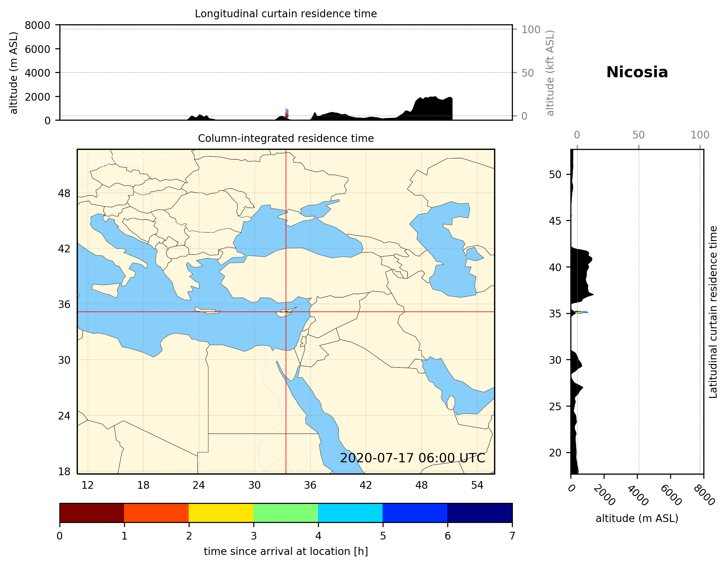Click the navy 6-7 hour colorbar segment

click(x=480, y=513)
